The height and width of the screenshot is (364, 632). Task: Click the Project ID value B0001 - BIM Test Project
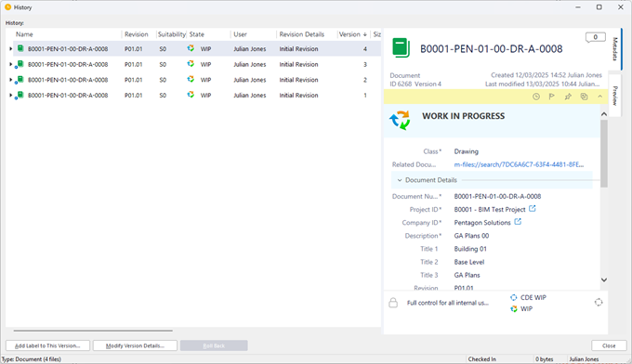[x=490, y=209]
